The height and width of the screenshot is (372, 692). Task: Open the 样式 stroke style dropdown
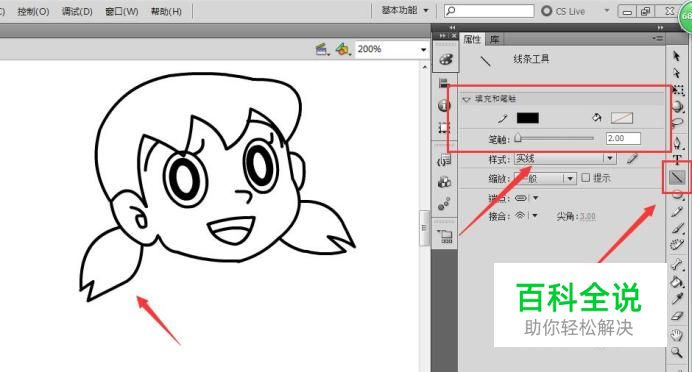click(565, 158)
